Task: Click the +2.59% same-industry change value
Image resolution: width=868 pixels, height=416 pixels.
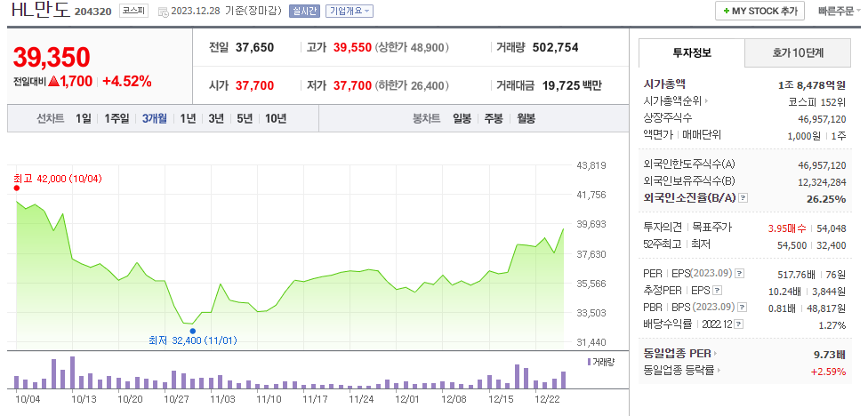Action: point(829,372)
